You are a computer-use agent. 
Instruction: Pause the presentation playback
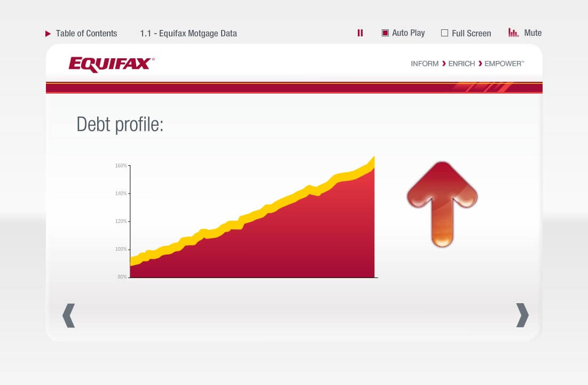tap(360, 33)
